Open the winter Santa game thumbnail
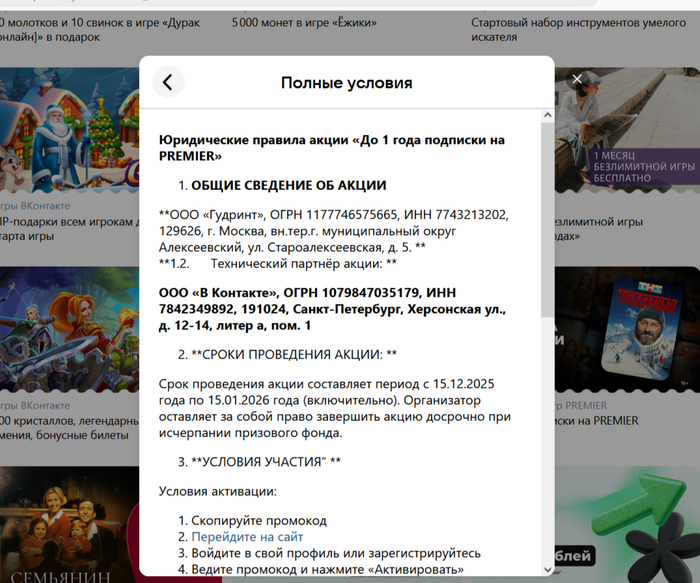The width and height of the screenshot is (700, 583). click(x=70, y=128)
